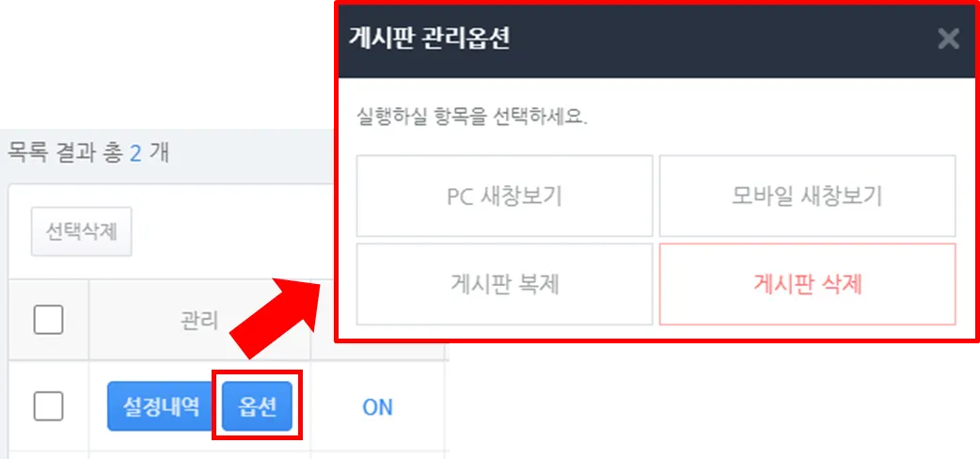This screenshot has height=459, width=980.
Task: Click the 목록 결과 총 label
Action: coord(64,152)
